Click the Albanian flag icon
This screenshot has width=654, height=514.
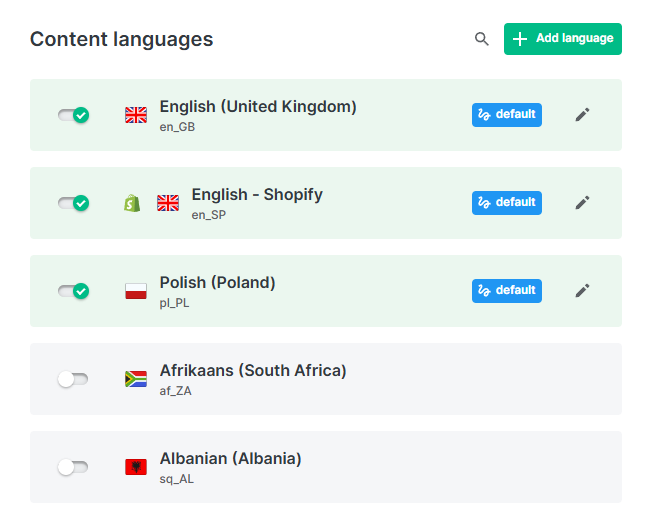point(136,467)
